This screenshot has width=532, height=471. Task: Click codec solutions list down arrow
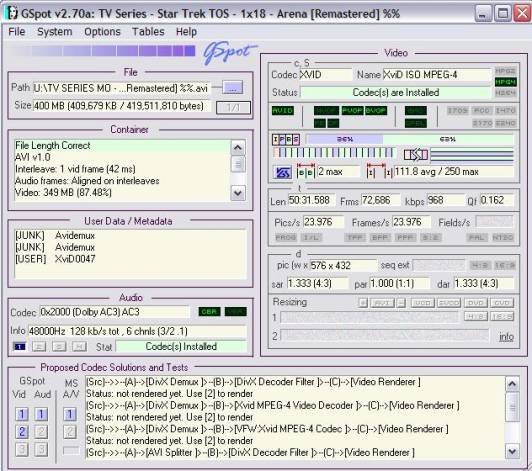tap(512, 452)
